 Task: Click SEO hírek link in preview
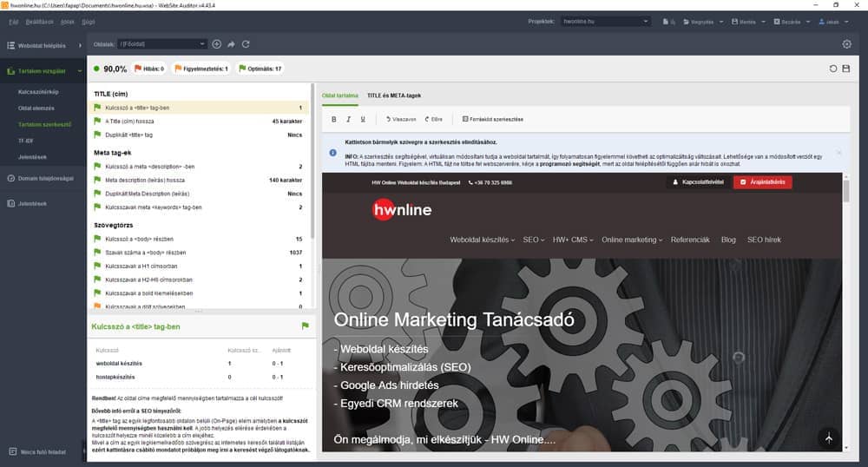[764, 240]
